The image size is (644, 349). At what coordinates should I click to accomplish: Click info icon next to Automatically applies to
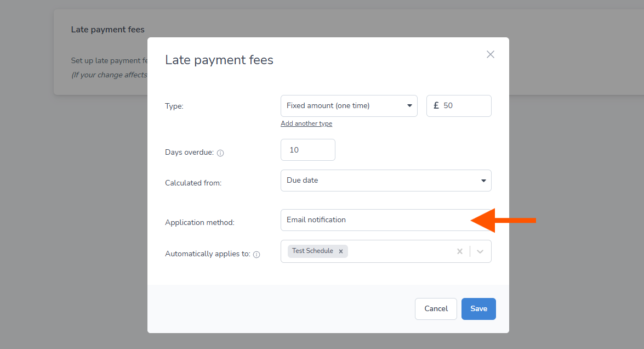click(x=257, y=255)
